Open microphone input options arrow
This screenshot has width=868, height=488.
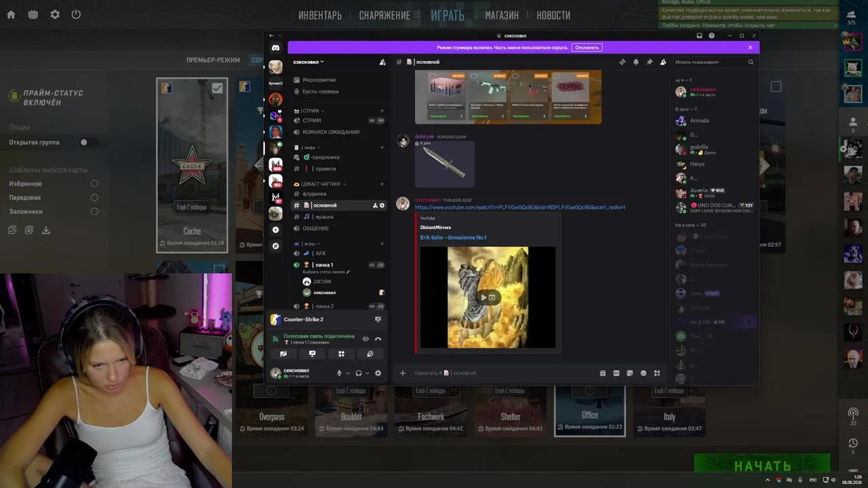(x=348, y=373)
